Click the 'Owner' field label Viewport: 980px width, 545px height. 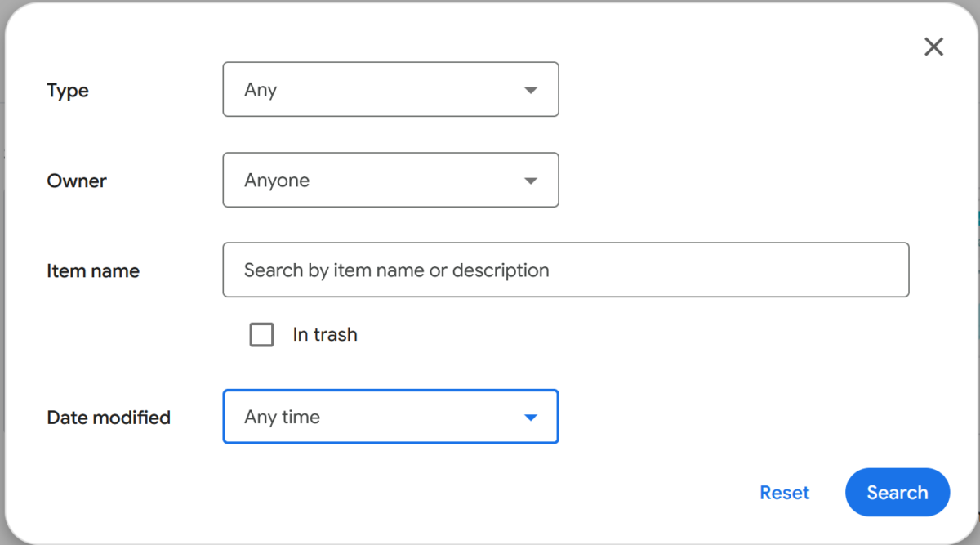tap(77, 181)
